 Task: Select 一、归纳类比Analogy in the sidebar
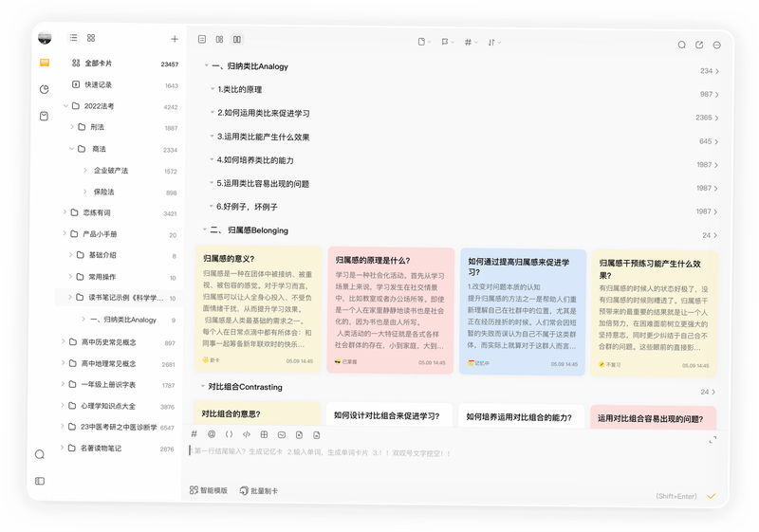pyautogui.click(x=123, y=320)
